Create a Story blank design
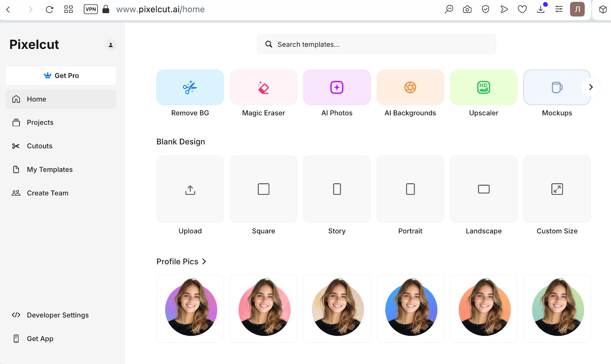 tap(337, 189)
